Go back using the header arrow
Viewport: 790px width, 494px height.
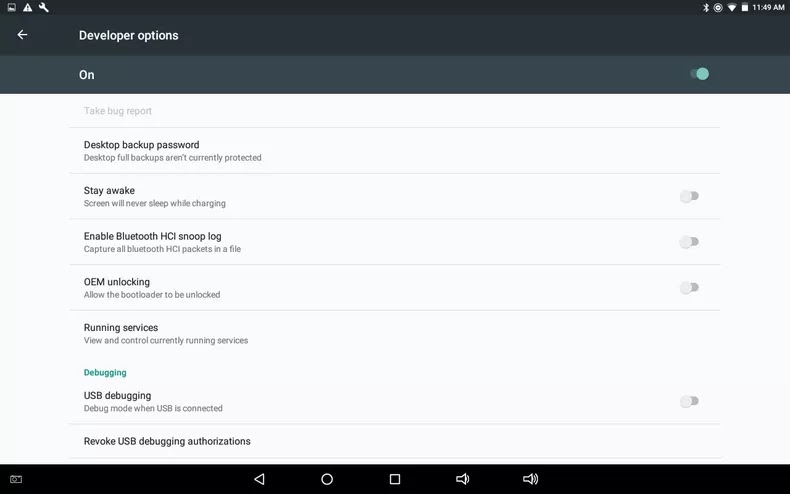pos(22,35)
